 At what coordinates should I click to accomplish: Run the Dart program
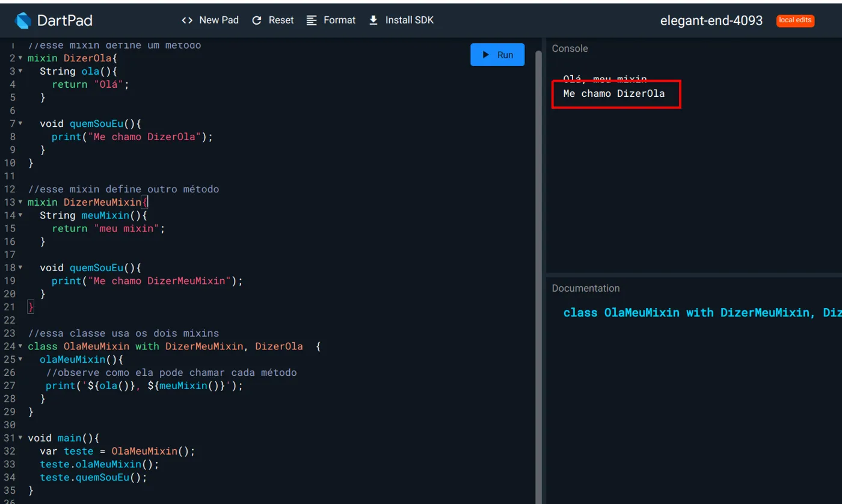tap(497, 55)
